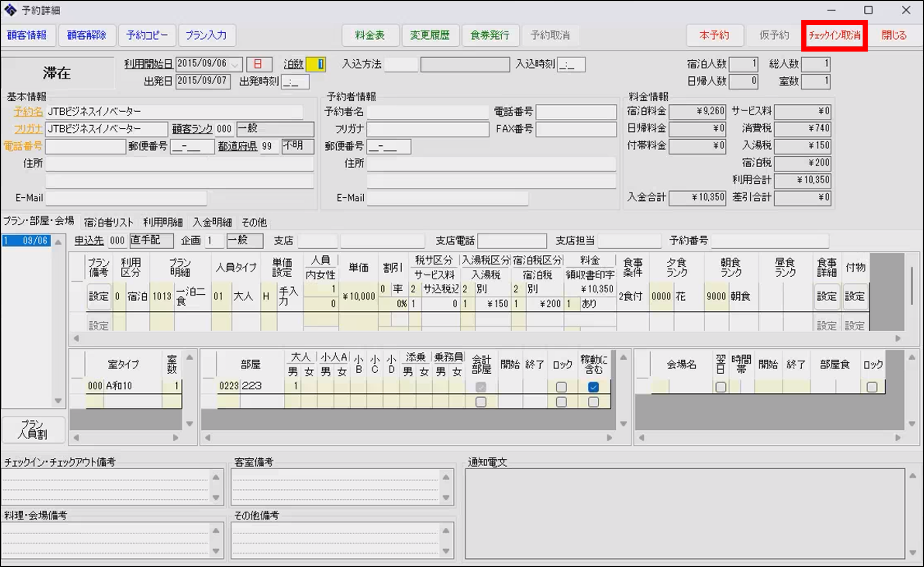Switch to the 宿泊者リスト tab
Image resolution: width=924 pixels, height=567 pixels.
click(x=109, y=222)
